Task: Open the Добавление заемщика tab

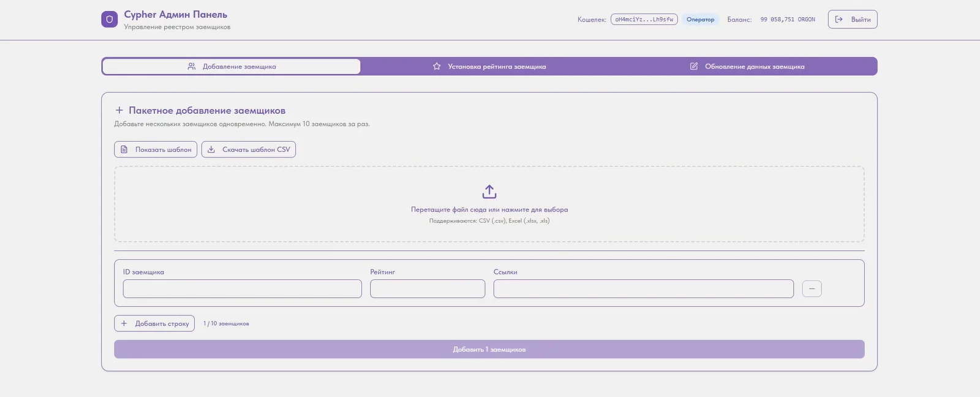Action: (x=232, y=66)
